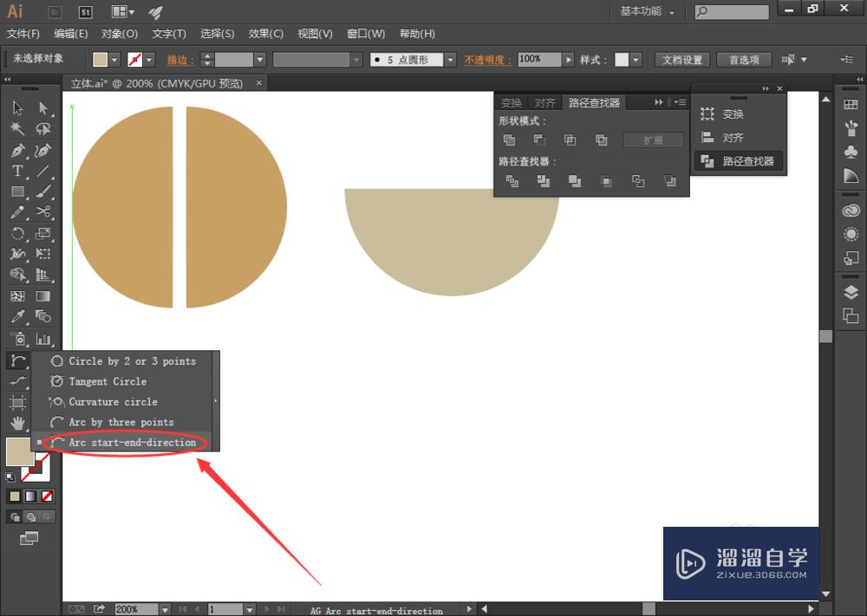Screen dimensions: 867x616
Task: Open the 效果(C) menu
Action: coord(265,34)
